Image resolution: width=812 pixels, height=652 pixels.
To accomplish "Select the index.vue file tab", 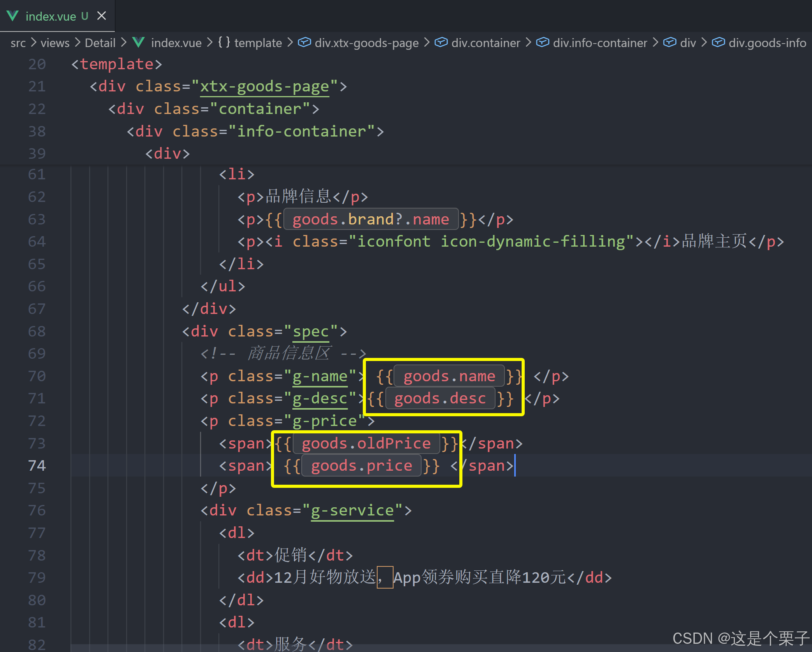I will (x=51, y=16).
